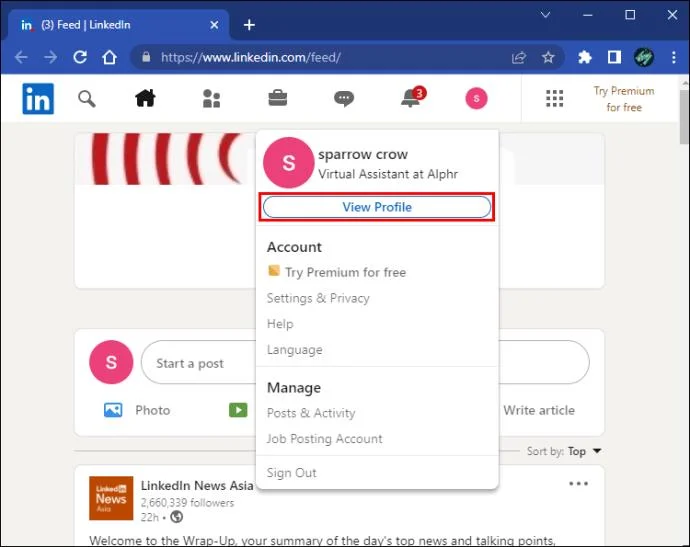
Task: Click the LinkedIn News Asia logo thumbnail
Action: [x=111, y=498]
